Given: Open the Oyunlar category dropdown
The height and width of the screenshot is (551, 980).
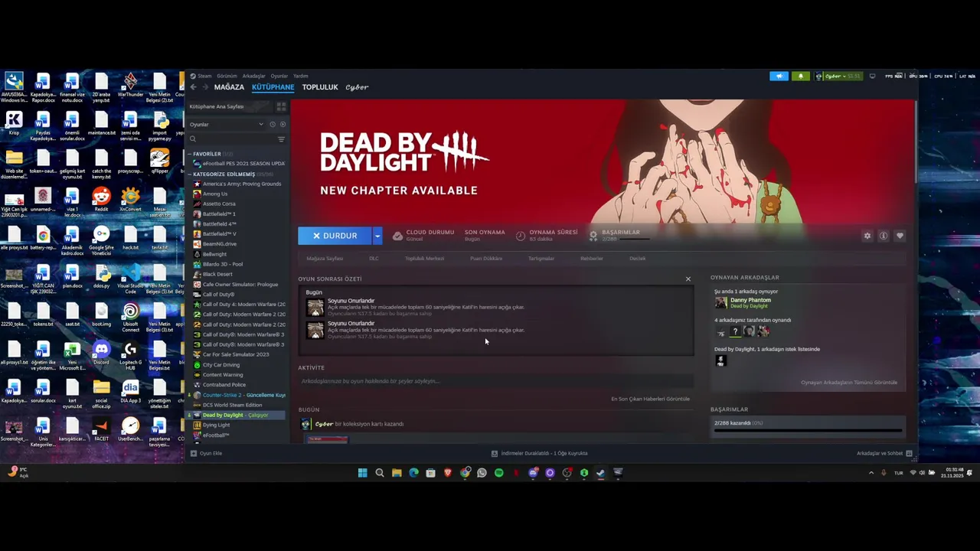Looking at the screenshot, I should [x=225, y=124].
